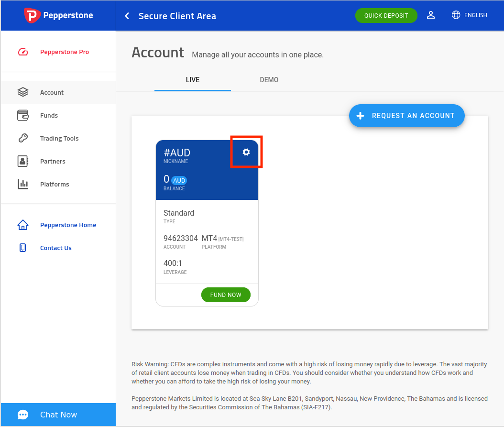Open Pepperstone Pro link
This screenshot has height=427, width=504.
pos(64,52)
